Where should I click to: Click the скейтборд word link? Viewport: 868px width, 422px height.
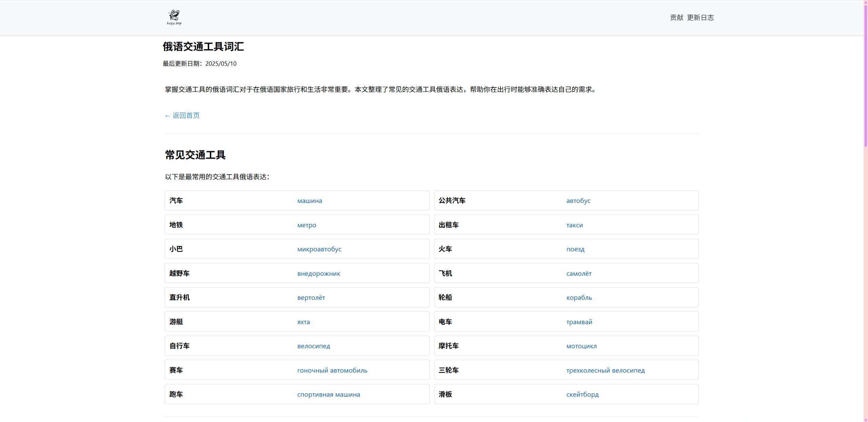point(582,395)
